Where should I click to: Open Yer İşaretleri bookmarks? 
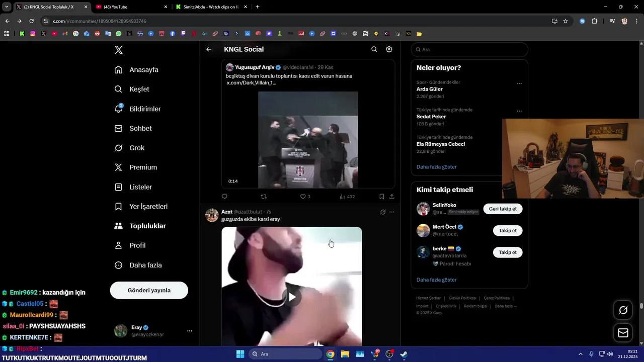click(x=141, y=207)
